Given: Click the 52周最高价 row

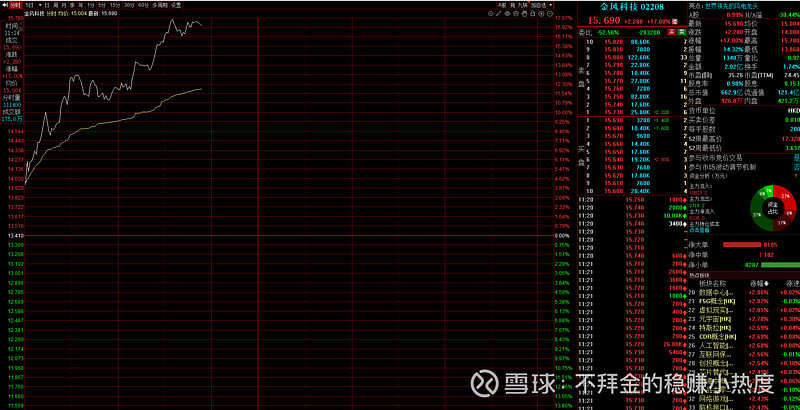Looking at the screenshot, I should coord(744,139).
